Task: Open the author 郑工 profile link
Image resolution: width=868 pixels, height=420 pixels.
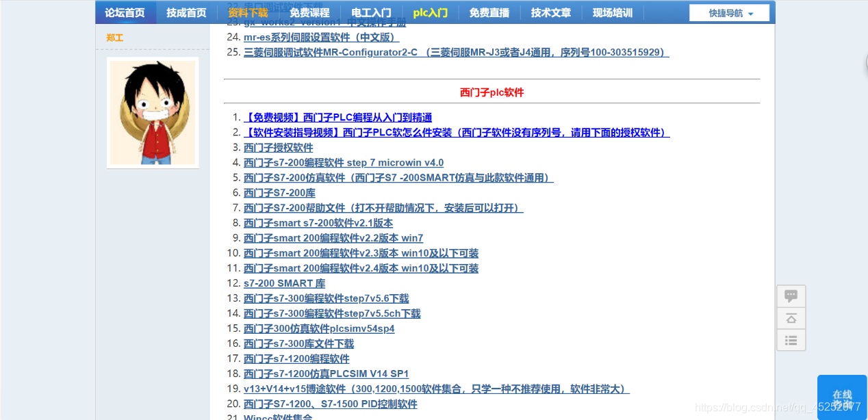Action: click(115, 38)
